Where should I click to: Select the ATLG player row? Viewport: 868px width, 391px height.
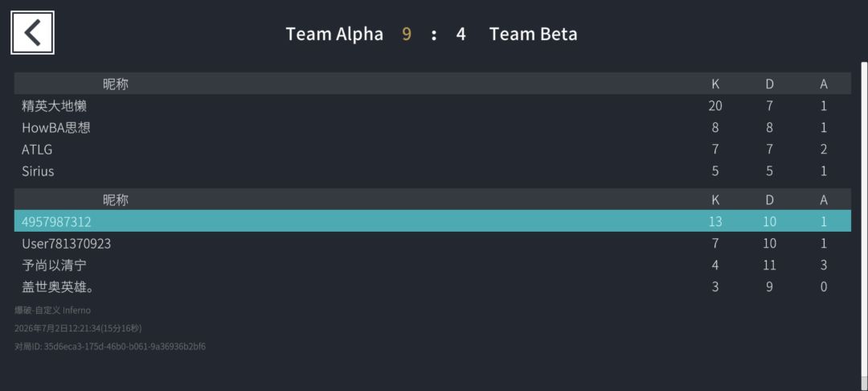(x=432, y=149)
